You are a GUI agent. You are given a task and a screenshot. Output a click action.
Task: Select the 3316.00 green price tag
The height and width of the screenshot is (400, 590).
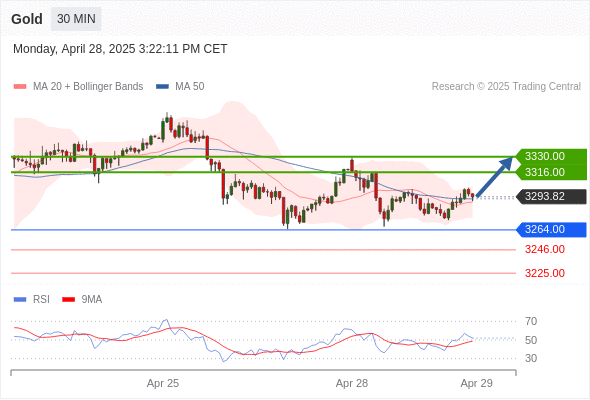(551, 172)
